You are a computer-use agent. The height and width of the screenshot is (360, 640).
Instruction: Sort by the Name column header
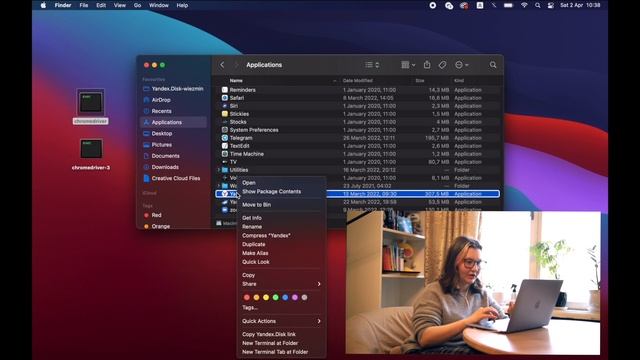pos(236,81)
